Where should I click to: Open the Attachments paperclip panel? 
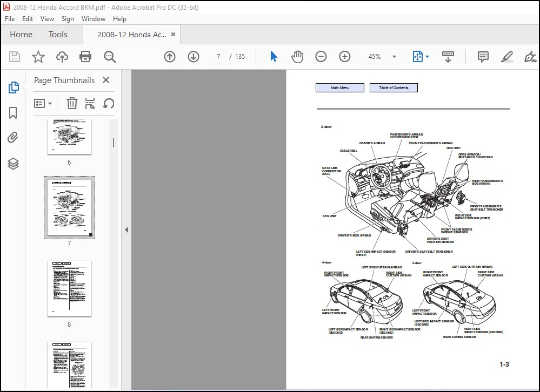point(13,138)
